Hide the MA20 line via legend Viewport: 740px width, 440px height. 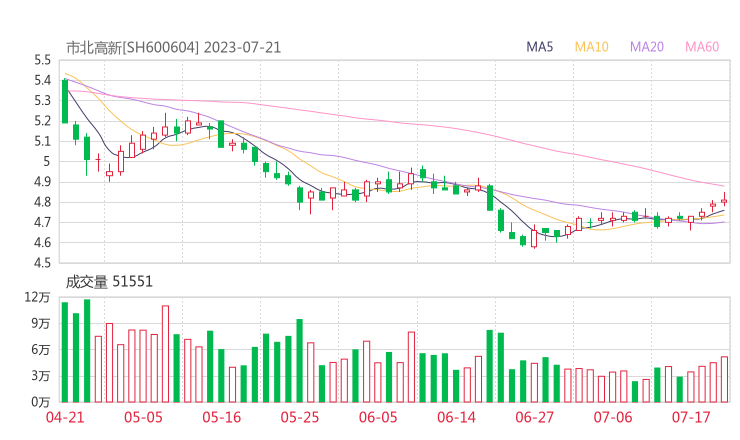tap(647, 47)
